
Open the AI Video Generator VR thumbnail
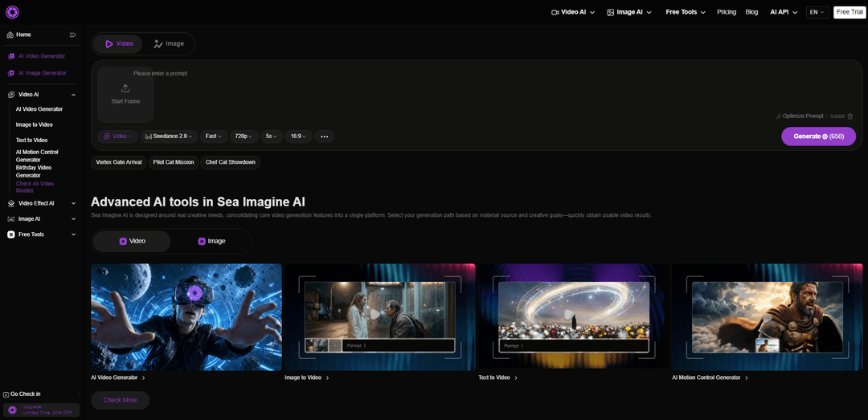(x=186, y=317)
